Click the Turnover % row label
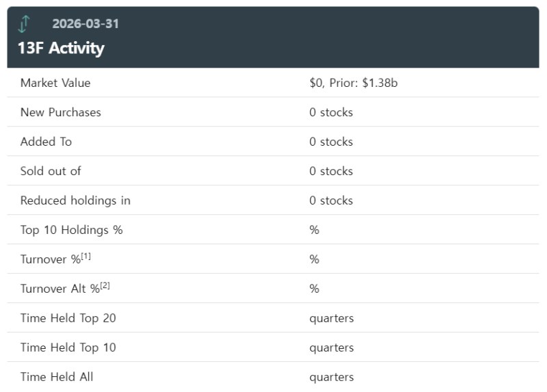Image resolution: width=547 pixels, height=392 pixels. click(x=51, y=259)
